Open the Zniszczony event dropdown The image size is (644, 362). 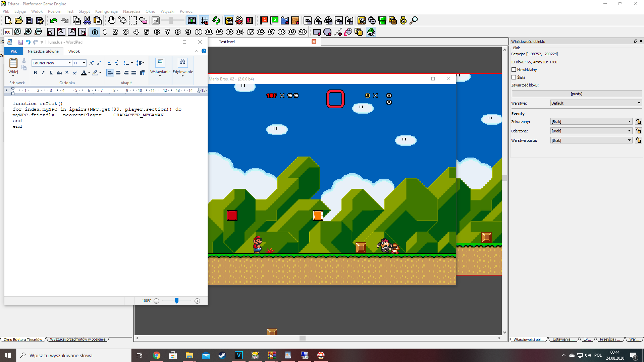(592, 122)
